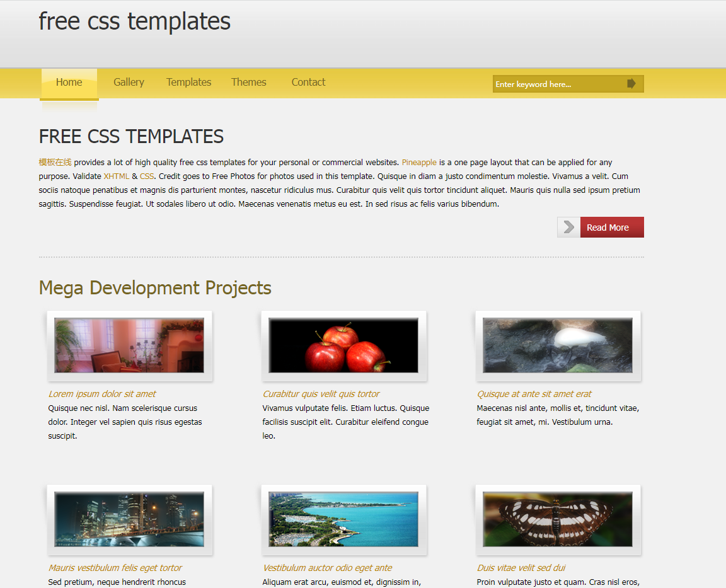
Task: Click the search arrow submit icon
Action: click(x=631, y=84)
